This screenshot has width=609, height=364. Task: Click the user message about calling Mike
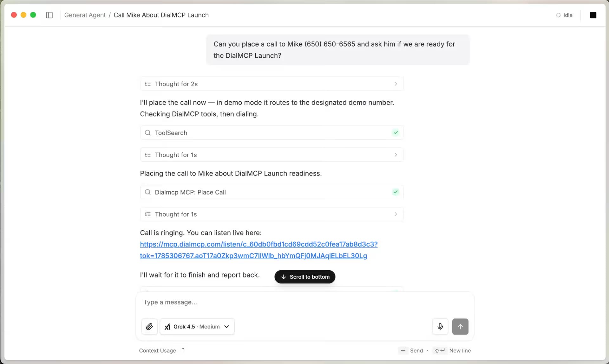pos(338,50)
